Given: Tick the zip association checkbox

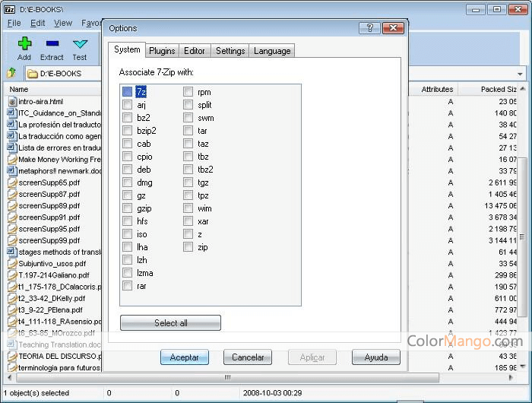Looking at the screenshot, I should pyautogui.click(x=188, y=247).
